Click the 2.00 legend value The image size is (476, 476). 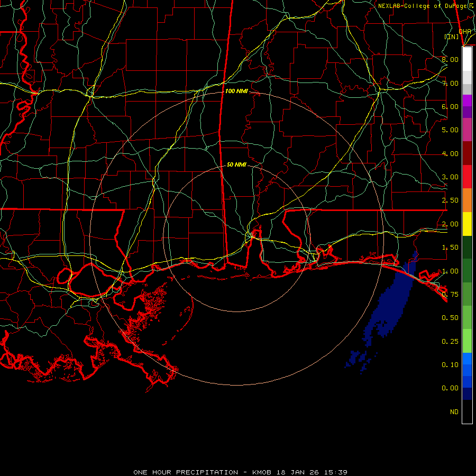450,224
